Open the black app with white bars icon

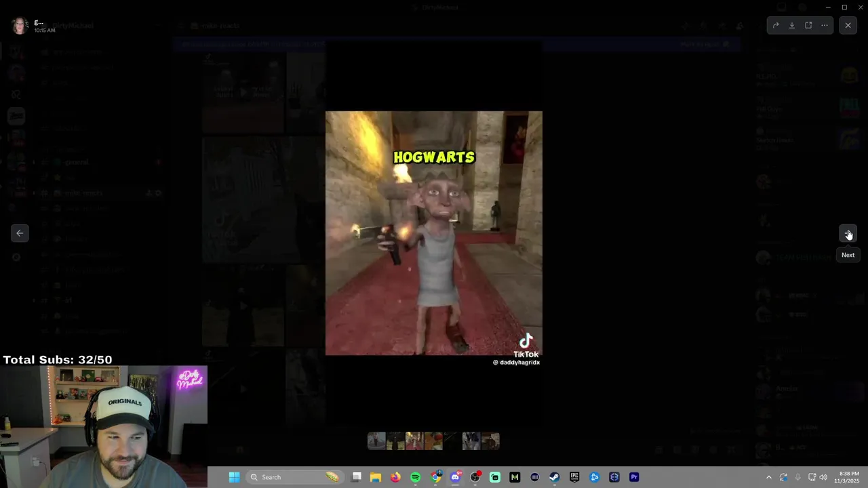tap(515, 477)
